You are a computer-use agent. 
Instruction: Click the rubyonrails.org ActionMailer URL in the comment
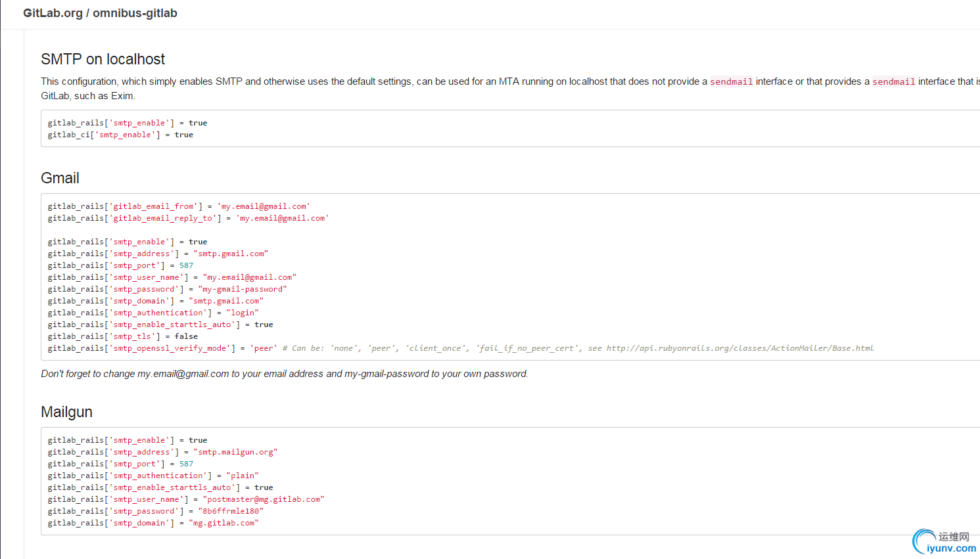739,348
